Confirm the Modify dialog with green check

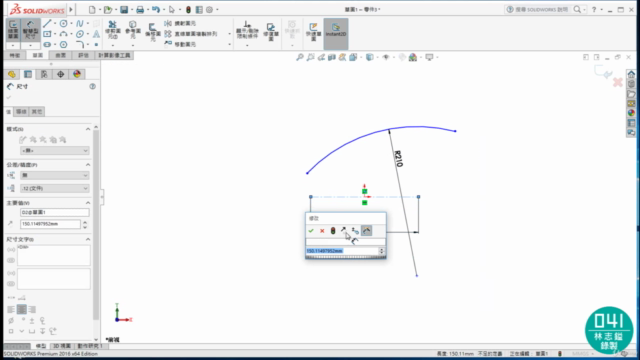click(x=311, y=231)
